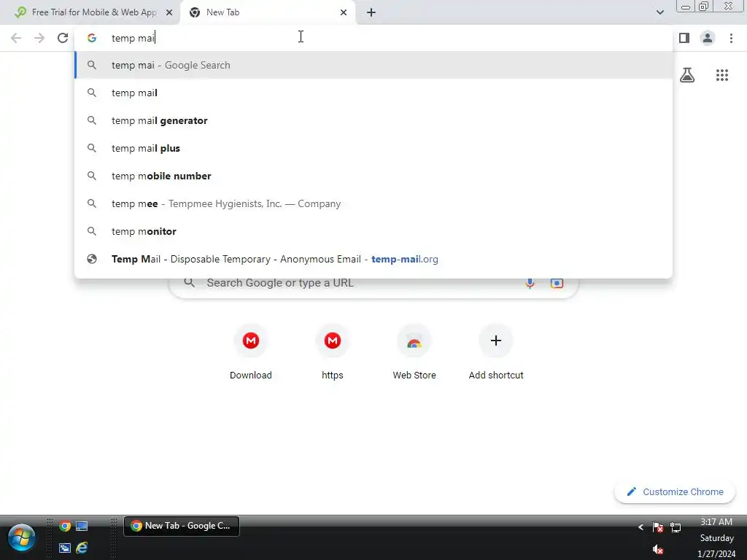Show hidden tray icons with the arrow

click(x=640, y=527)
